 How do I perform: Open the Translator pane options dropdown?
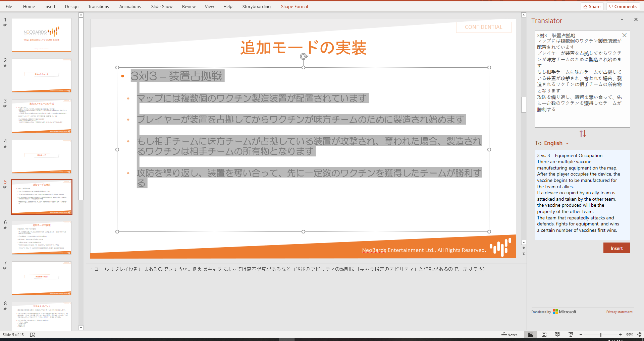(622, 20)
